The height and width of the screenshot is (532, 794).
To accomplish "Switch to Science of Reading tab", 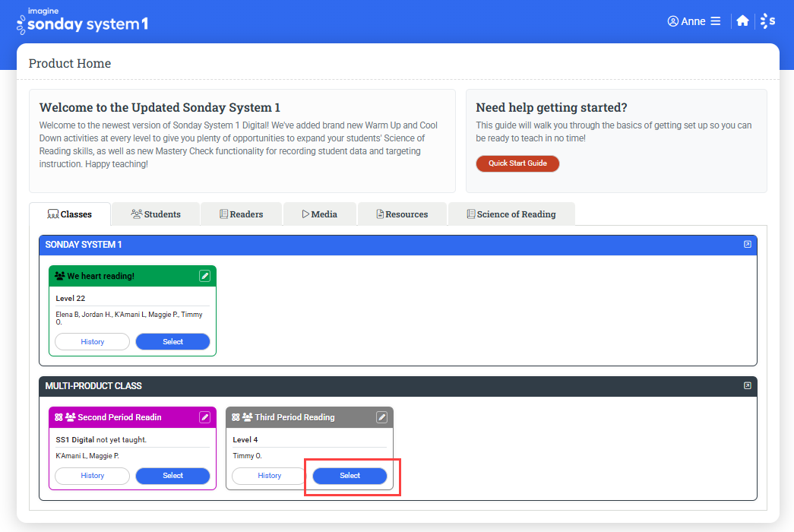I will pos(511,214).
